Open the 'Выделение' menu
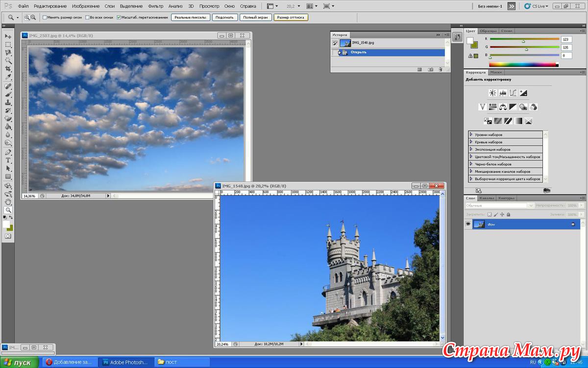 pyautogui.click(x=131, y=6)
